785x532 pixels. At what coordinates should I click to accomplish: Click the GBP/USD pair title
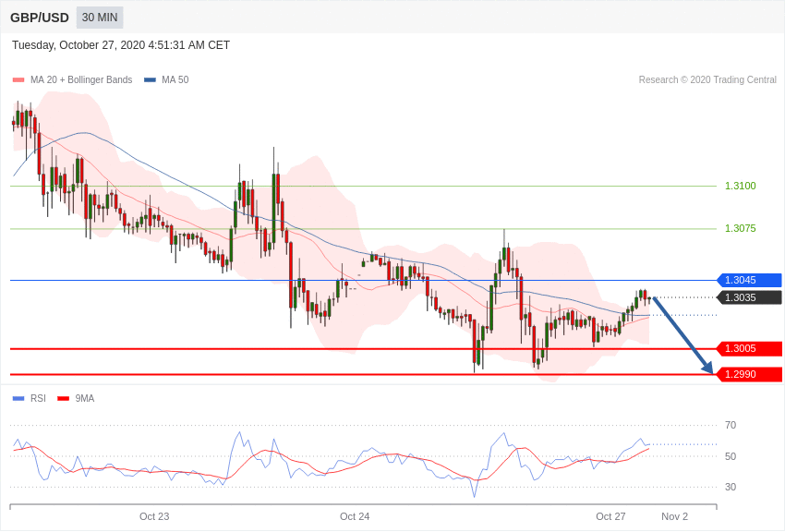[x=40, y=18]
